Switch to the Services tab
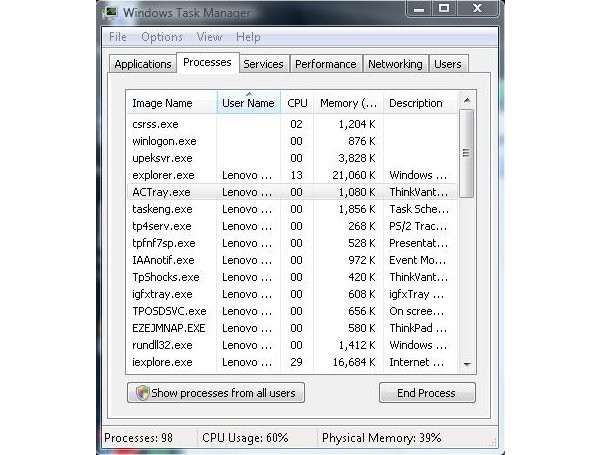600x455 pixels. pyautogui.click(x=263, y=64)
